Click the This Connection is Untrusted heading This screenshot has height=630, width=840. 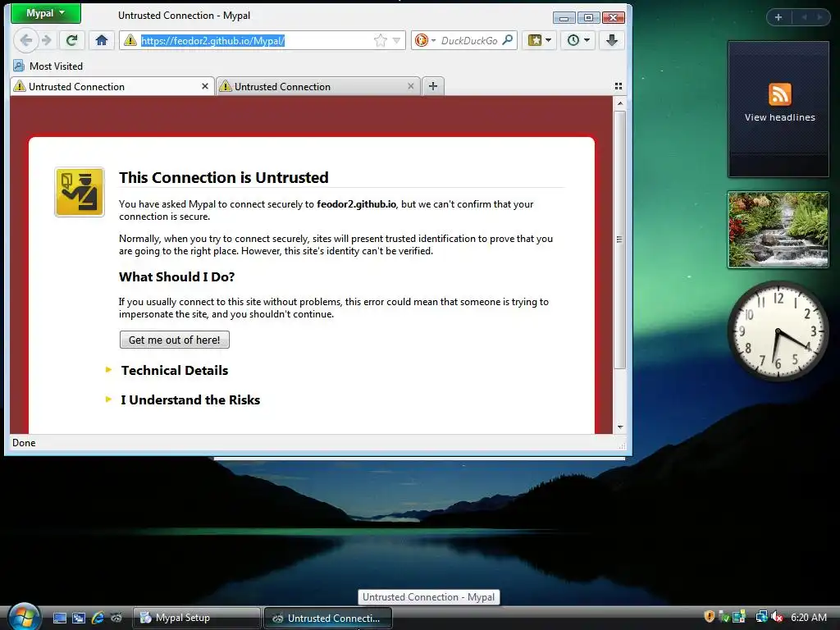click(224, 177)
